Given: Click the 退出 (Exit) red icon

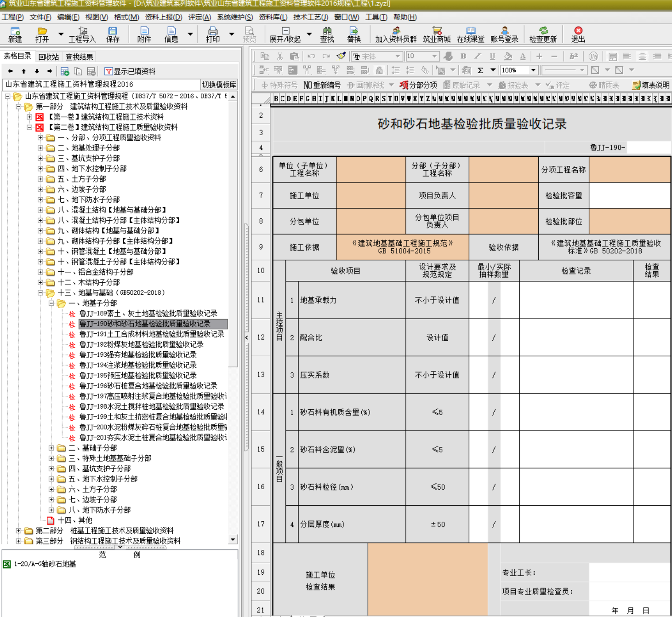Looking at the screenshot, I should (x=578, y=34).
